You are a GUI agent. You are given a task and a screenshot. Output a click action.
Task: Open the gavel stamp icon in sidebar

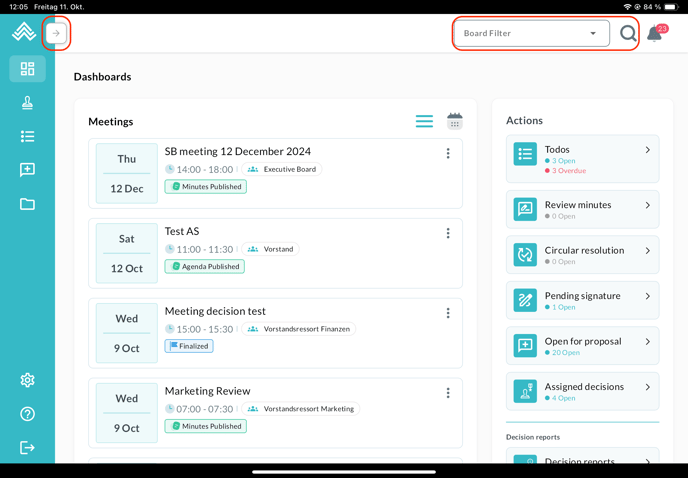point(27,103)
